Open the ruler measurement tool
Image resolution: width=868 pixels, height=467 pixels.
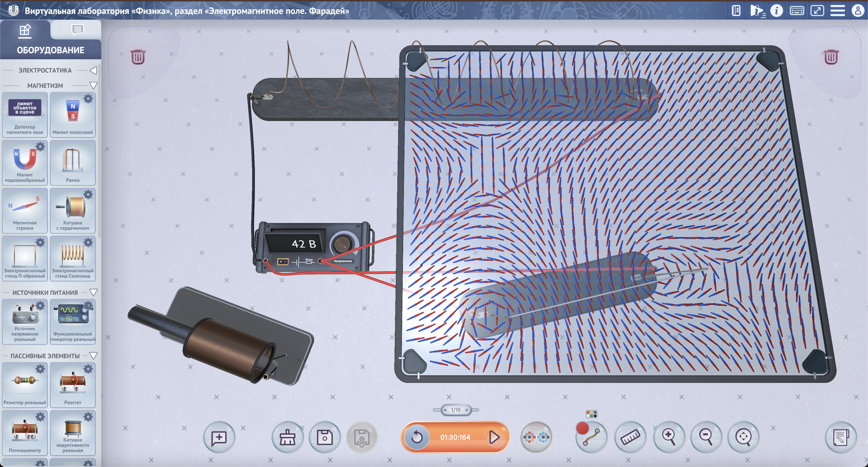point(630,437)
